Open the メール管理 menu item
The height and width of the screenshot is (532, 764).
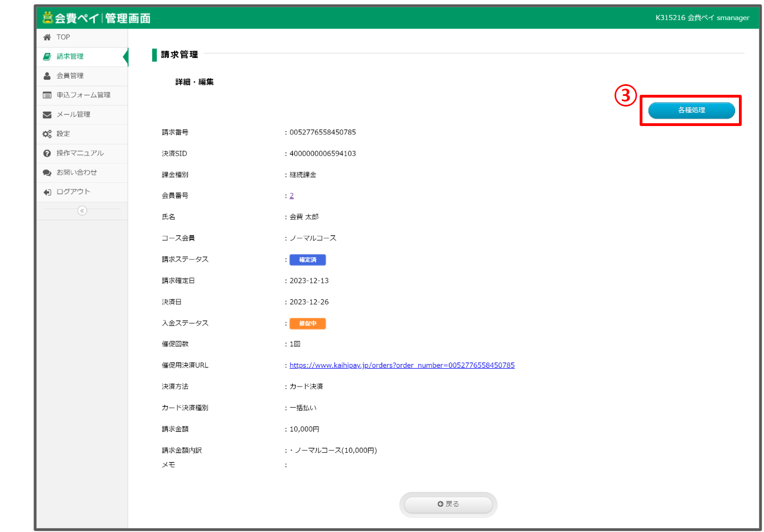[x=73, y=114]
